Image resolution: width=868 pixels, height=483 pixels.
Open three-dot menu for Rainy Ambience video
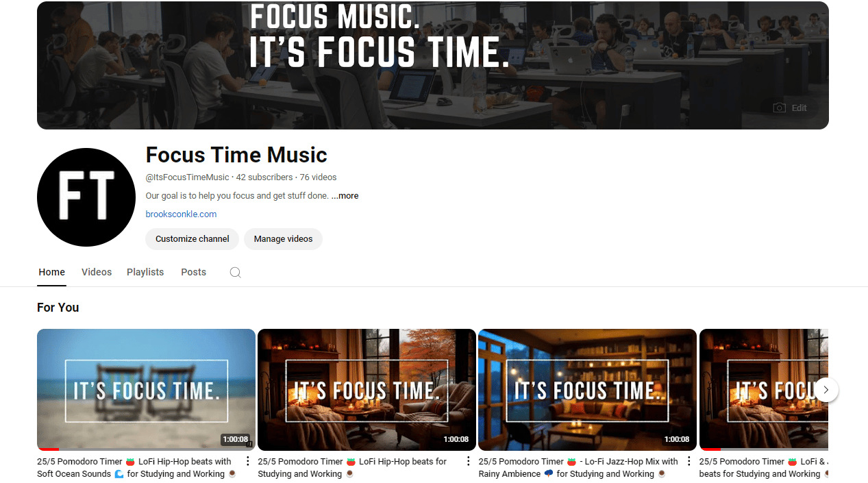pyautogui.click(x=689, y=461)
